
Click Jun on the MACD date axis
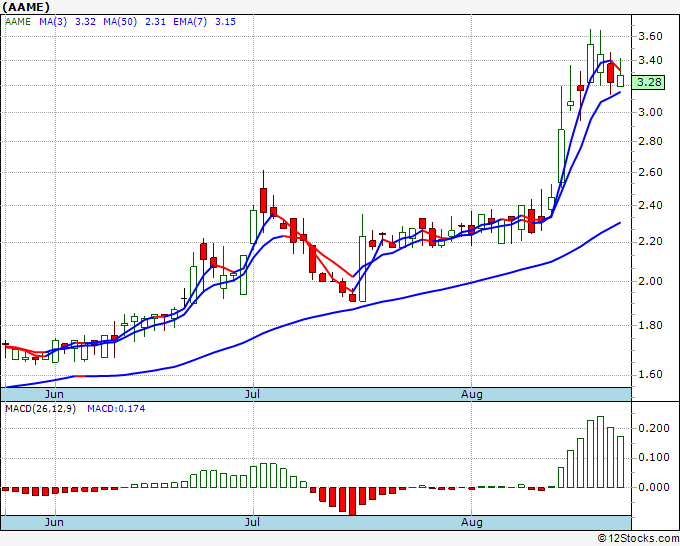54,522
